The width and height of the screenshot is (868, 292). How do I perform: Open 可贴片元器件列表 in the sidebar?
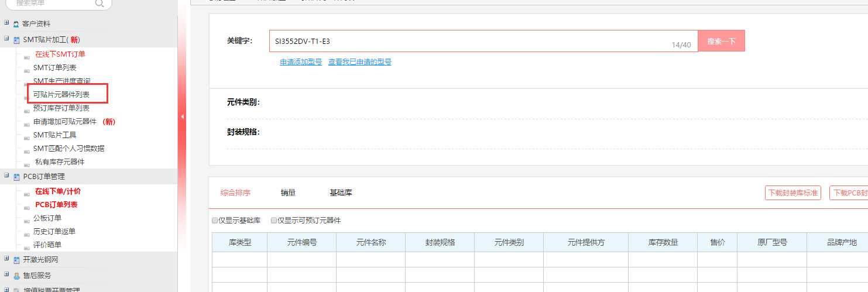[61, 94]
